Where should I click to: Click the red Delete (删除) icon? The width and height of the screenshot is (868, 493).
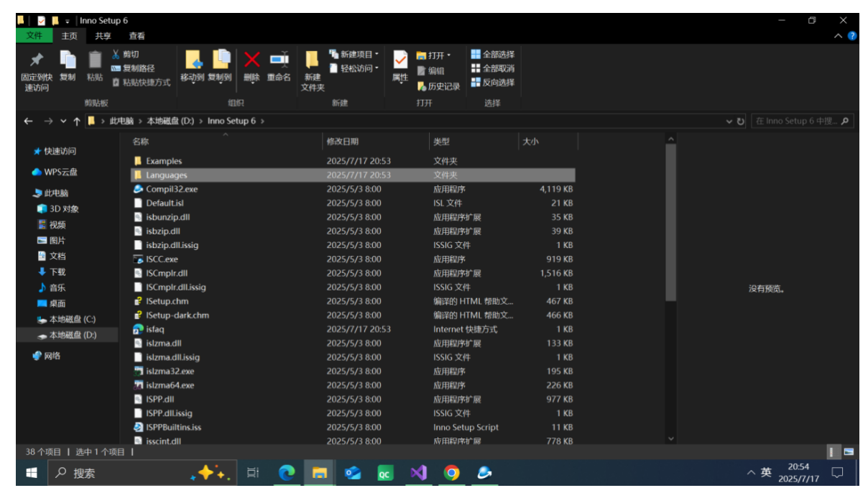pyautogui.click(x=251, y=60)
